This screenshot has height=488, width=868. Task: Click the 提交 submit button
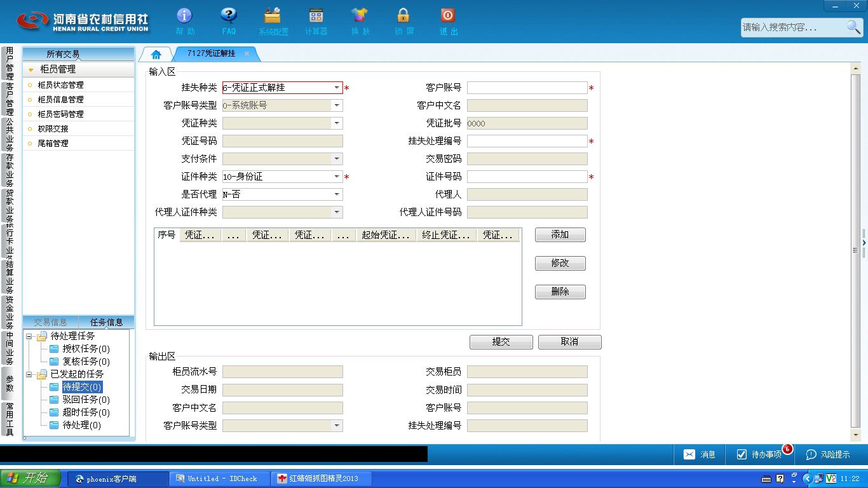point(501,342)
